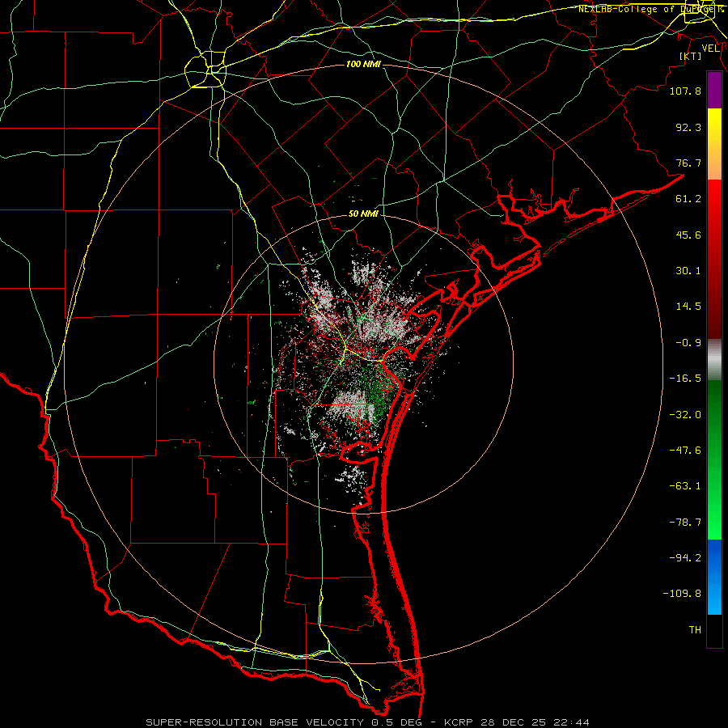The width and height of the screenshot is (728, 728).
Task: Click the purple color bar segment
Action: pyautogui.click(x=714, y=90)
